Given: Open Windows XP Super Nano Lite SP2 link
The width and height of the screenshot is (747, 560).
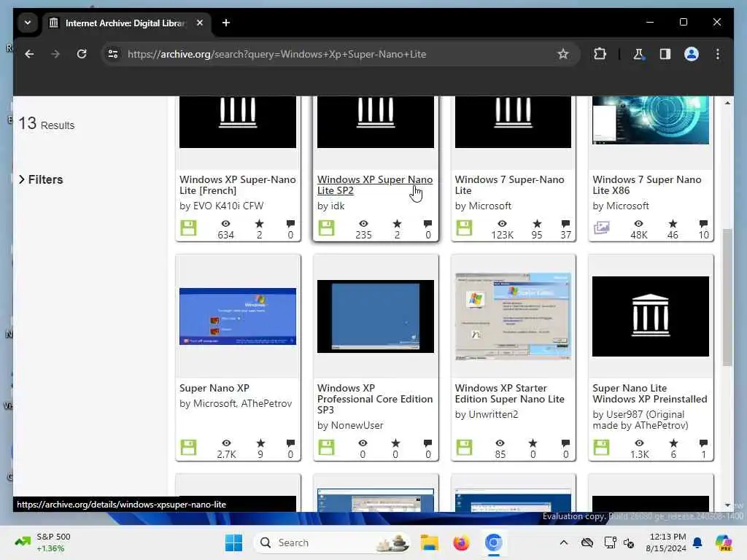Looking at the screenshot, I should pos(375,184).
